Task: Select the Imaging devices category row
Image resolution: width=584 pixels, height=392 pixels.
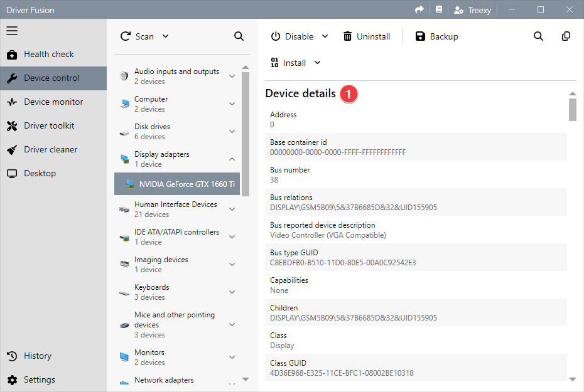Action: click(177, 265)
